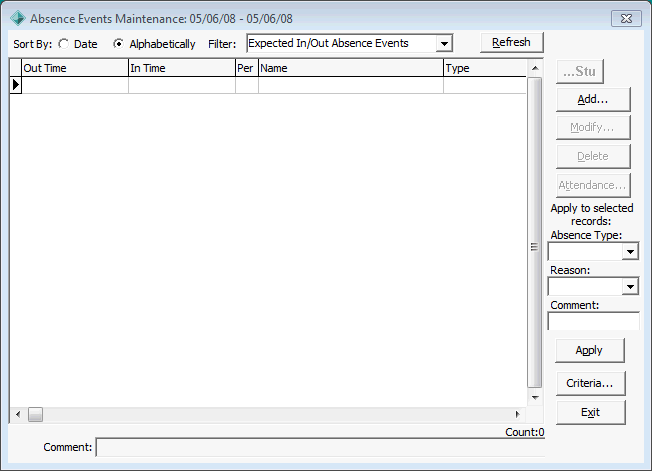Click the Add... button
This screenshot has height=471, width=652.
[593, 99]
